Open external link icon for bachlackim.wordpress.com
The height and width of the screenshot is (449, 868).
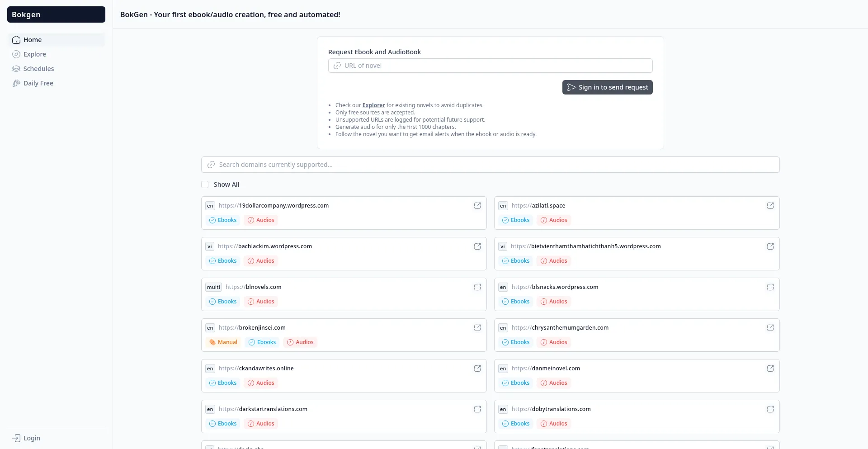(477, 246)
